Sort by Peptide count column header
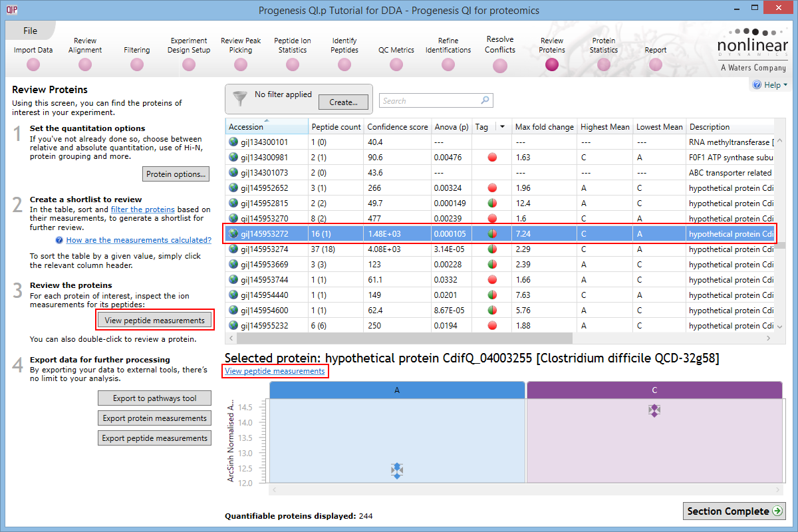 click(x=336, y=126)
